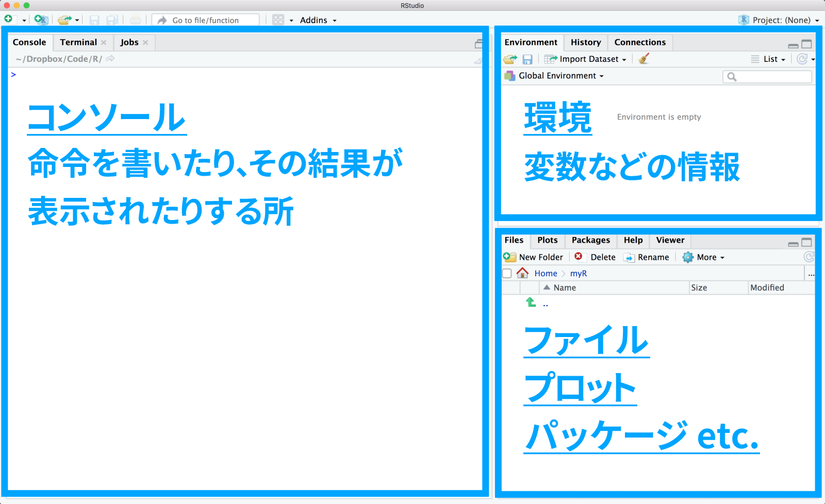Click the broom icon to clear environment
Viewport: 825px width, 504px height.
(643, 59)
